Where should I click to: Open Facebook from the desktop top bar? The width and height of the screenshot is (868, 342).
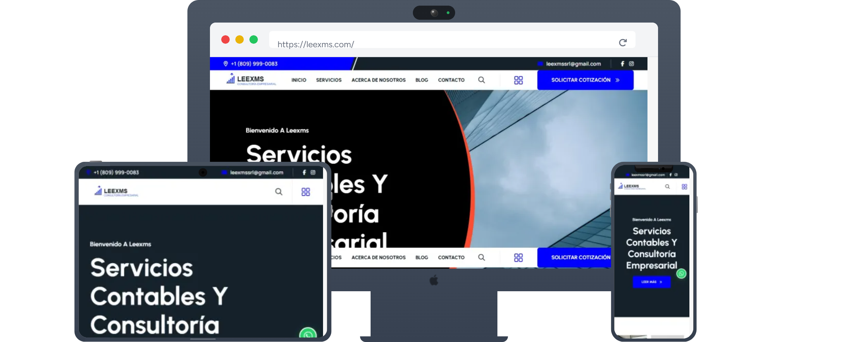click(x=622, y=64)
